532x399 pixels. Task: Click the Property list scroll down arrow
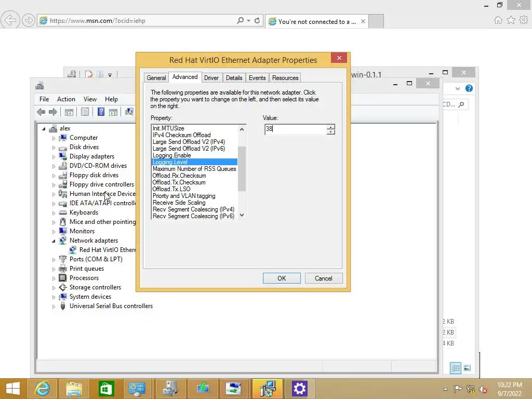point(242,215)
